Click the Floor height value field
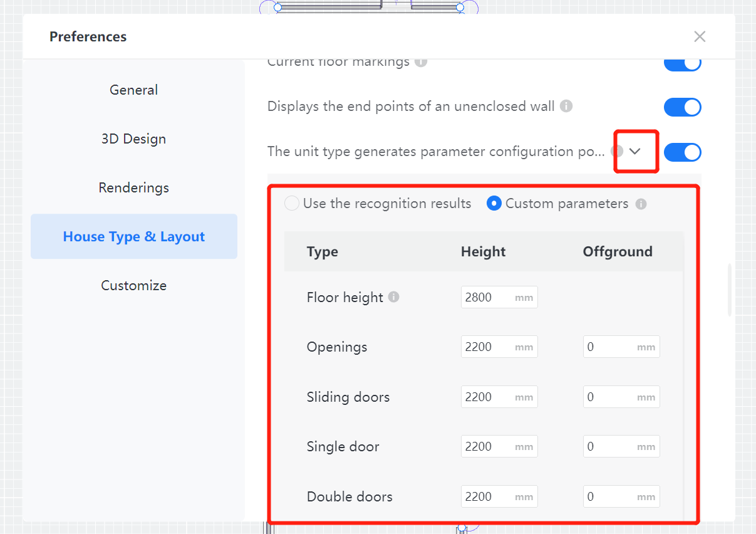This screenshot has height=534, width=756. coord(488,298)
